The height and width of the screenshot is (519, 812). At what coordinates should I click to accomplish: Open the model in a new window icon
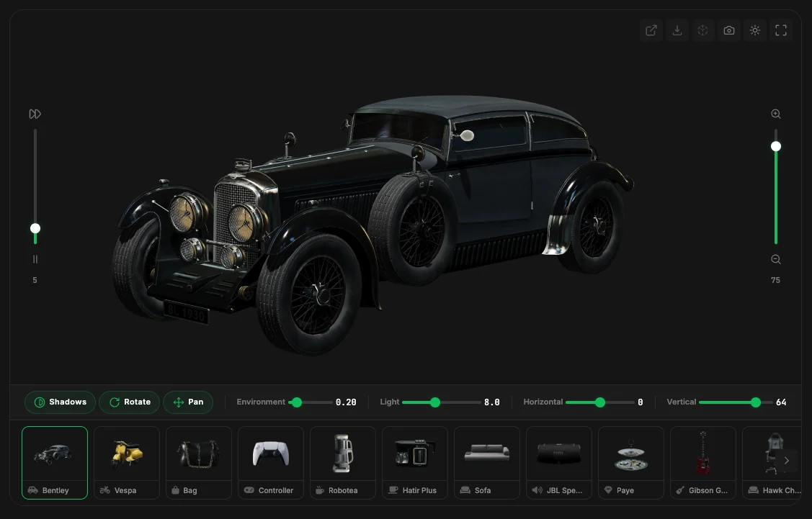point(651,30)
